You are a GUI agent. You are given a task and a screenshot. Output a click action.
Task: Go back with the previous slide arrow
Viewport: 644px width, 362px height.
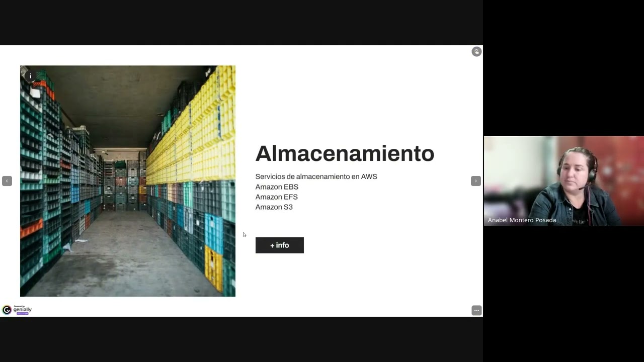(7, 181)
